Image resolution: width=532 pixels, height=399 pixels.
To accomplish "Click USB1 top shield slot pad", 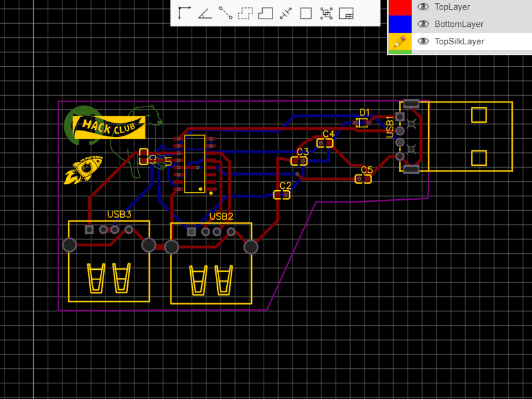I will coord(411,103).
